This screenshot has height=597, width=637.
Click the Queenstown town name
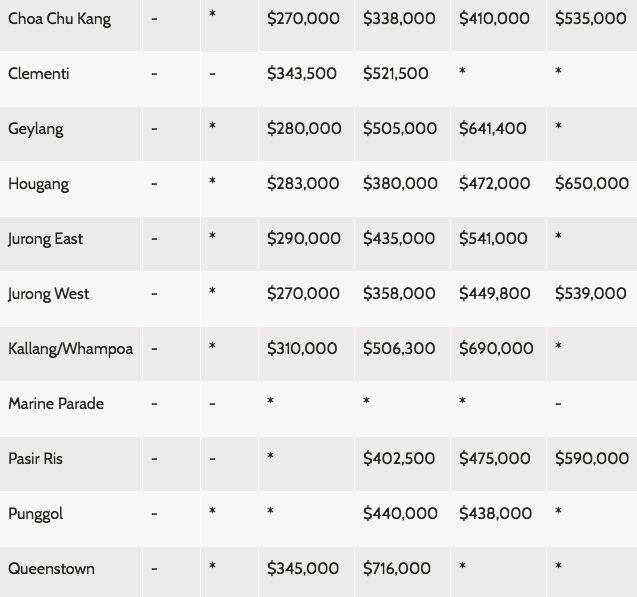(x=51, y=569)
